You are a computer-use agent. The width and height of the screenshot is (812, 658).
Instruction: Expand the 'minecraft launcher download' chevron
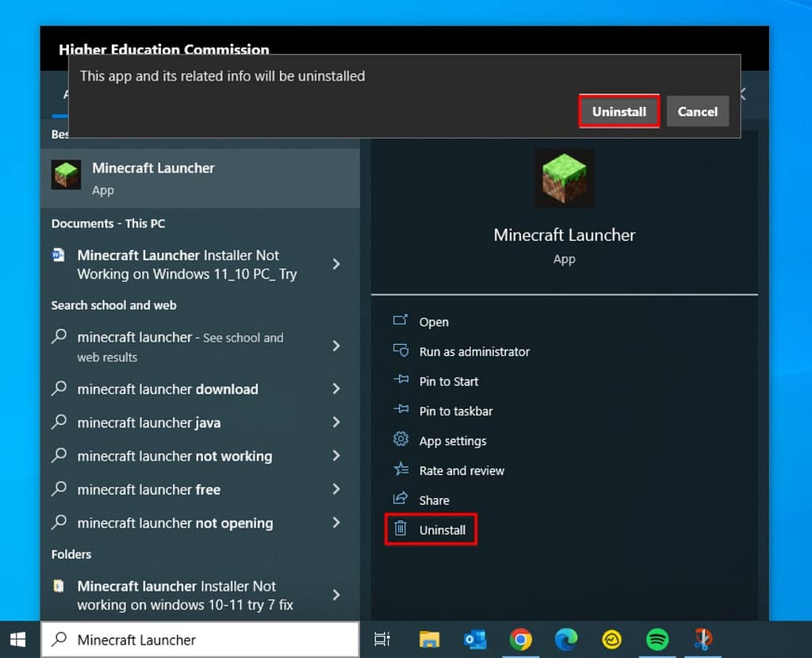(x=336, y=388)
